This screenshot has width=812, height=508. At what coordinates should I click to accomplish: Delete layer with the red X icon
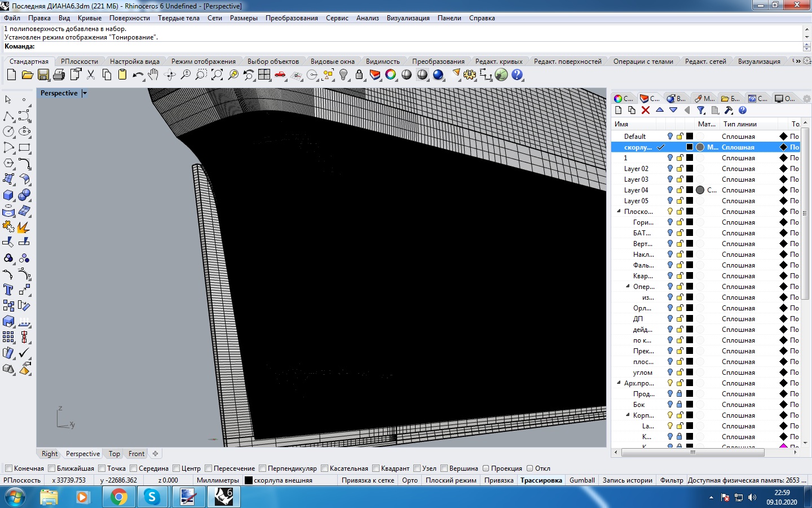coord(646,110)
